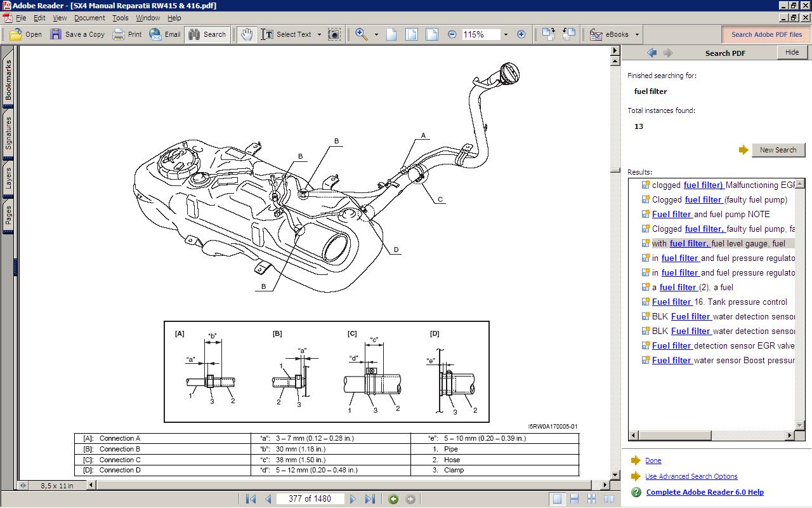Go to First Page button
Image resolution: width=812 pixels, height=508 pixels.
(251, 499)
